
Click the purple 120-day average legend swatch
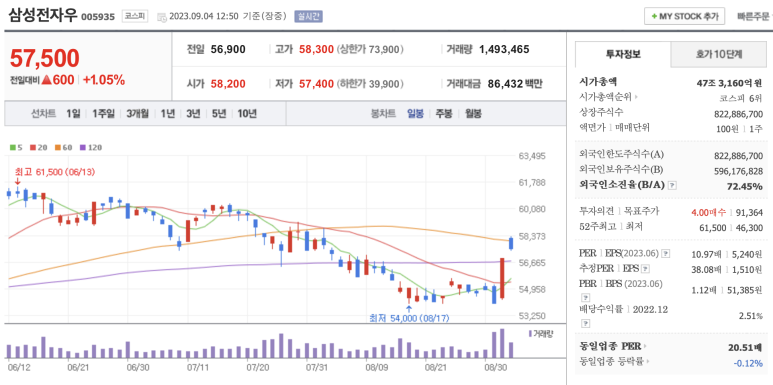coord(82,147)
